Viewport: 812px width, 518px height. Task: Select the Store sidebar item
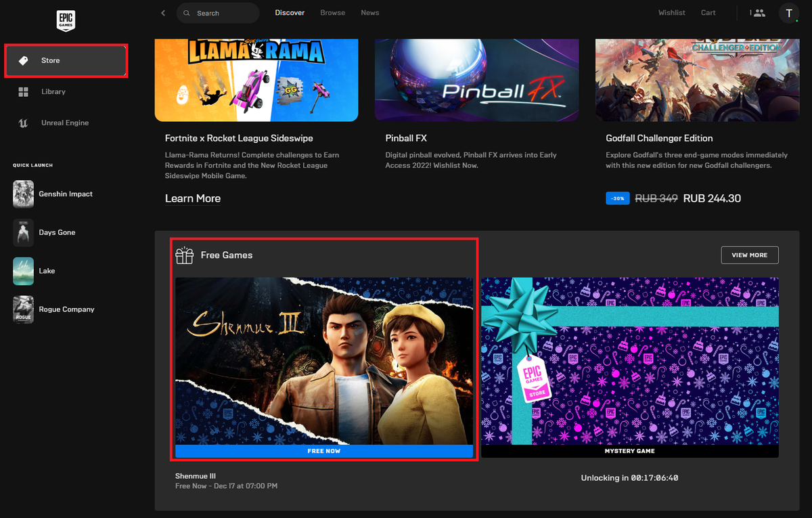tap(66, 61)
